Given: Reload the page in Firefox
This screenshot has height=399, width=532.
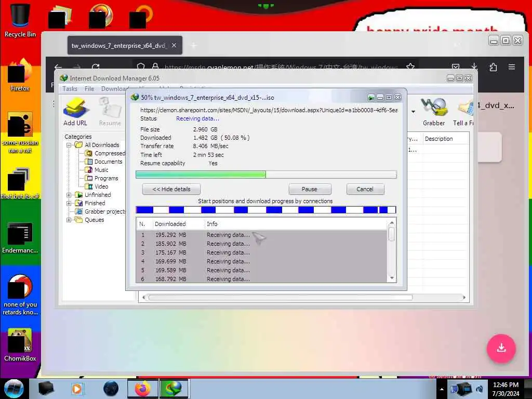Looking at the screenshot, I should click(96, 67).
